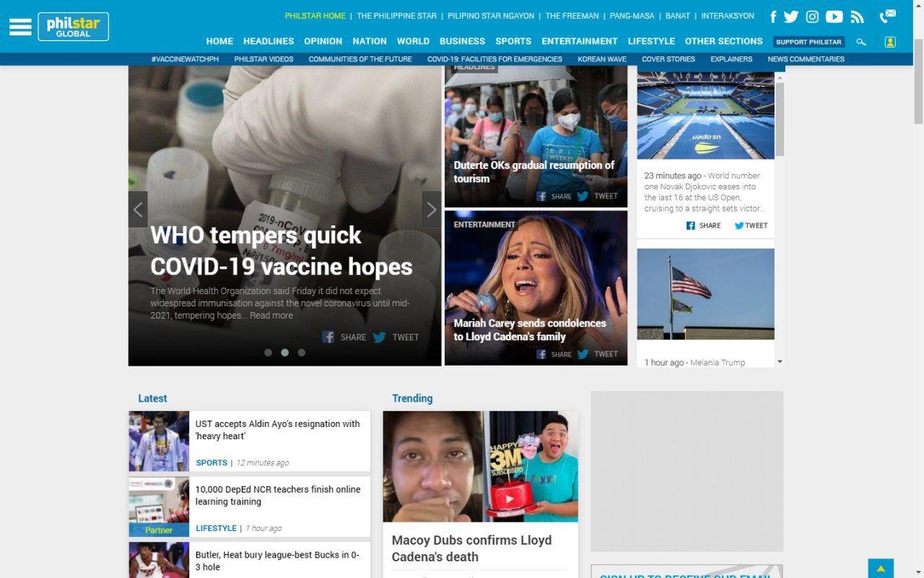Open Macoy Dubs confirms Lloyd Cadena's death headline

pos(471,548)
